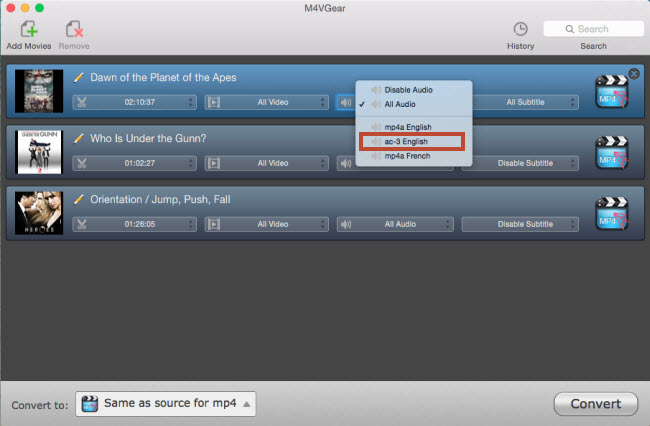This screenshot has height=426, width=650.
Task: Open the History panel
Action: (520, 30)
